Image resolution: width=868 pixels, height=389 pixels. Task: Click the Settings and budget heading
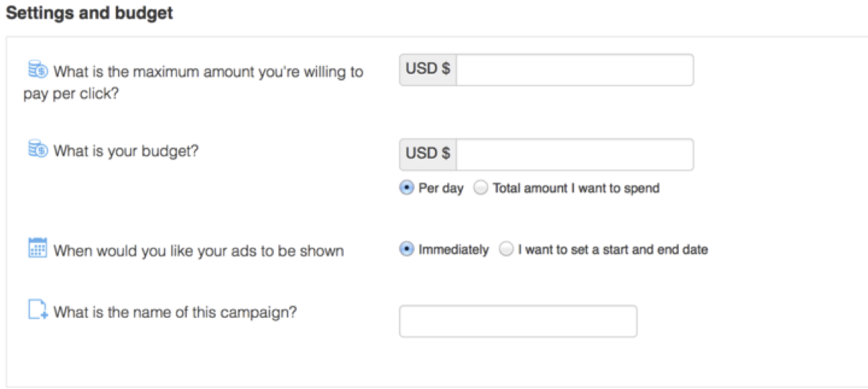[90, 13]
